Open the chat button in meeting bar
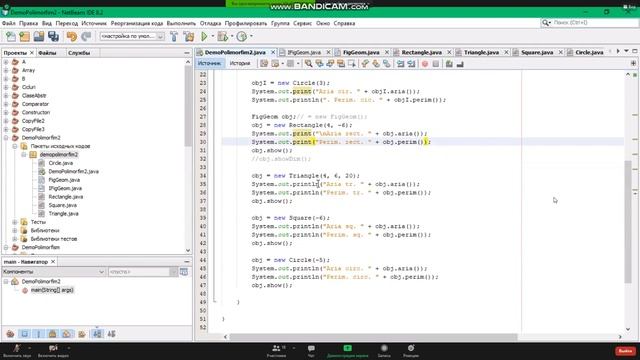Viewport: 640px width, 360px height. (x=311, y=351)
